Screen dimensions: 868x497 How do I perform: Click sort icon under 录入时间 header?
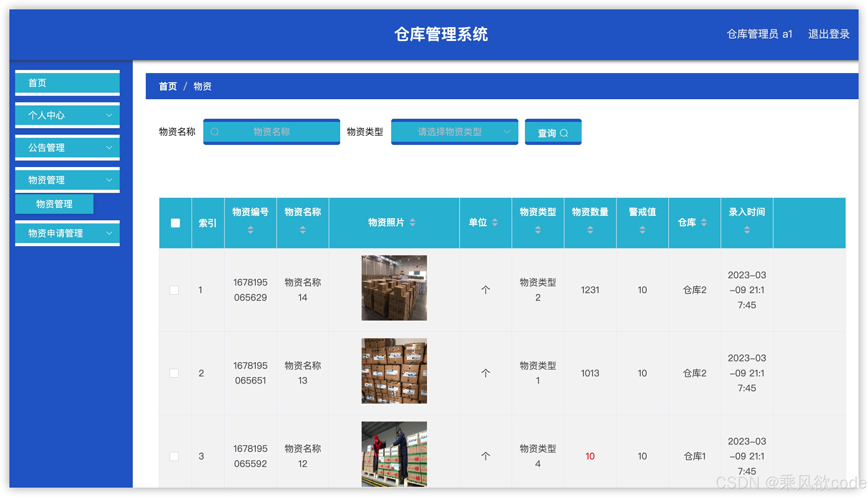tap(747, 230)
